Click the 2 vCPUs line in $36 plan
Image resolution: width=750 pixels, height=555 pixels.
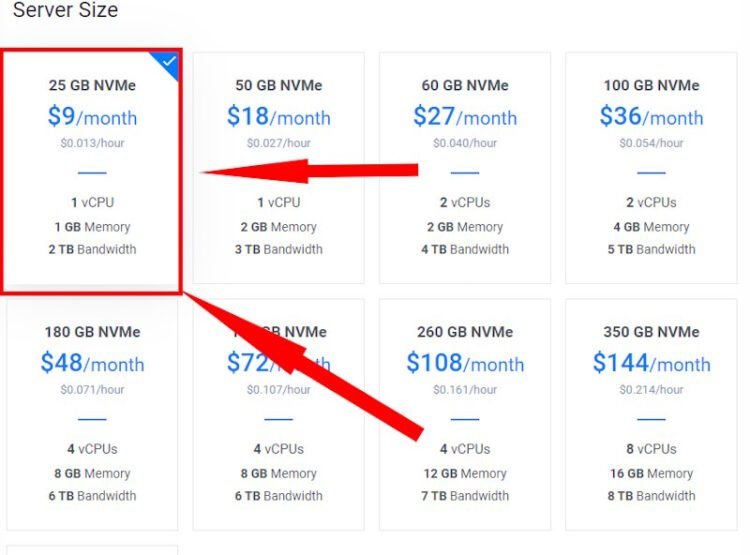click(651, 202)
